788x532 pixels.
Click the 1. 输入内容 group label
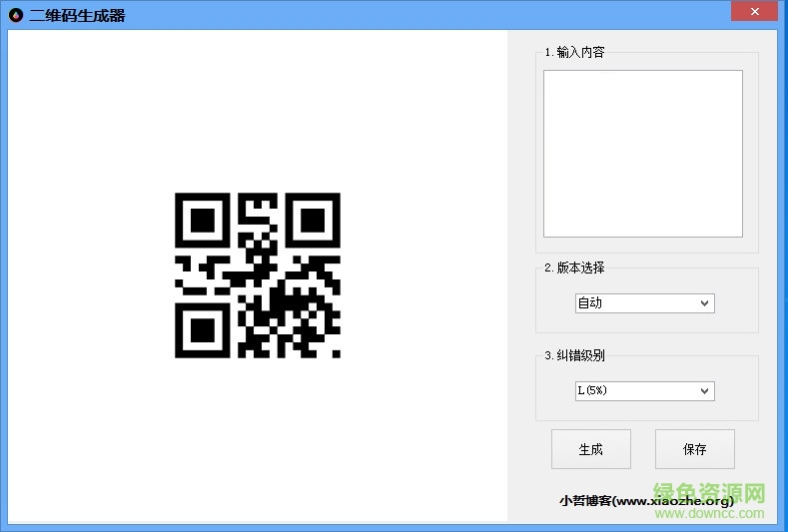574,52
